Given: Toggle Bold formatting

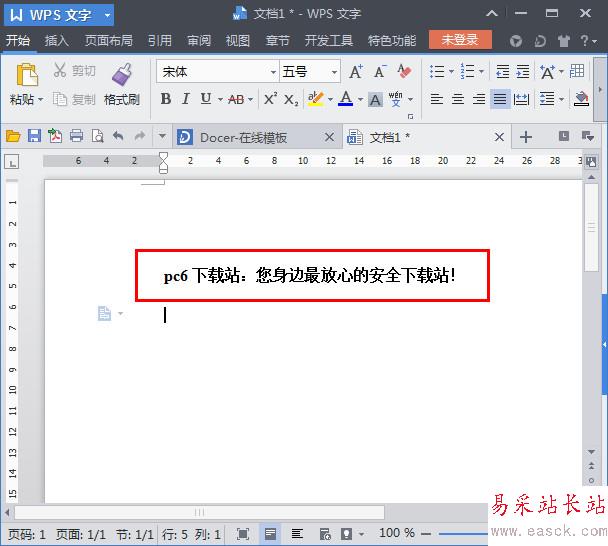Looking at the screenshot, I should [166, 99].
